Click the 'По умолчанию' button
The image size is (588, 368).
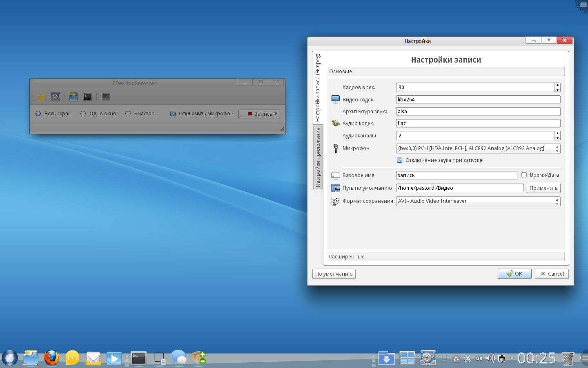[x=334, y=274]
